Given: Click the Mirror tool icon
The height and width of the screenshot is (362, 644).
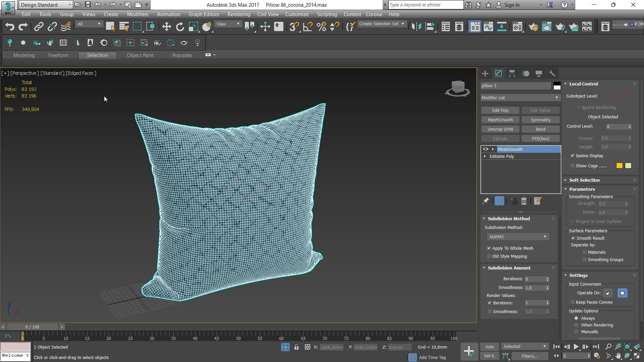Looking at the screenshot, I should pos(416,27).
